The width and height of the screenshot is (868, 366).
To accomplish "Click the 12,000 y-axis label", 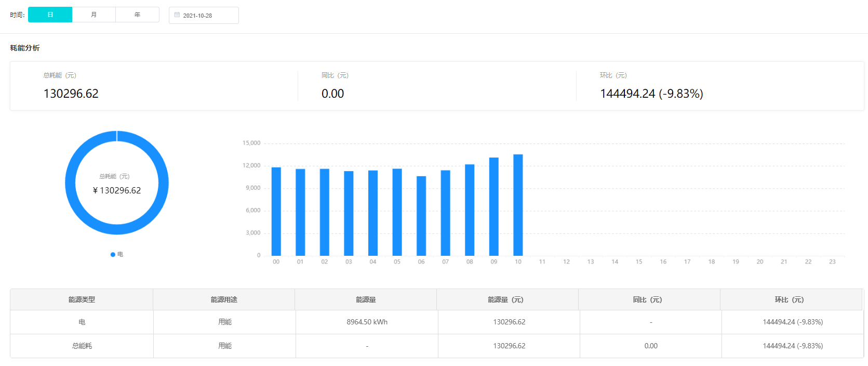I will (x=251, y=165).
